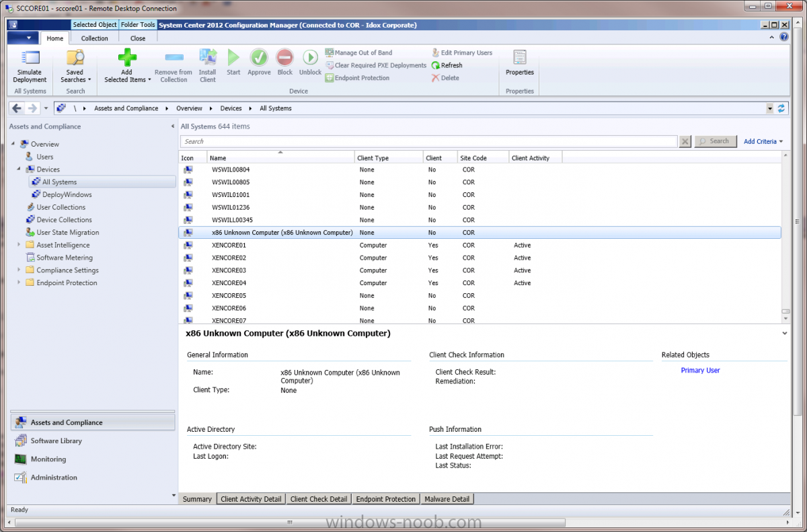
Task: Sort by the Site Code column header
Action: click(483, 158)
